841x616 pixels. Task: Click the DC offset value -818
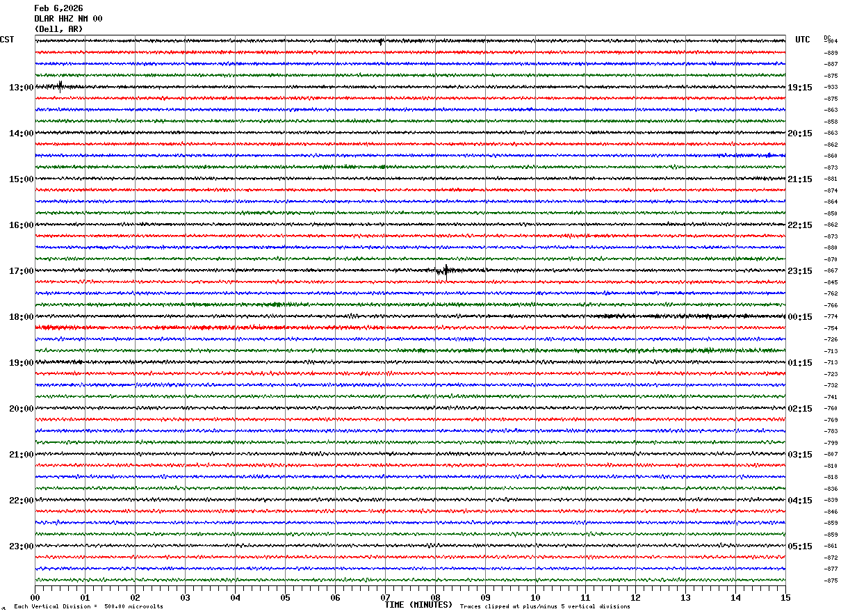[831, 478]
